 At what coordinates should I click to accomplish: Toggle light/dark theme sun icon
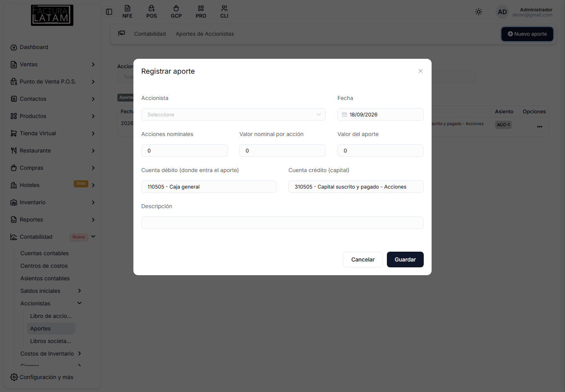[x=479, y=12]
